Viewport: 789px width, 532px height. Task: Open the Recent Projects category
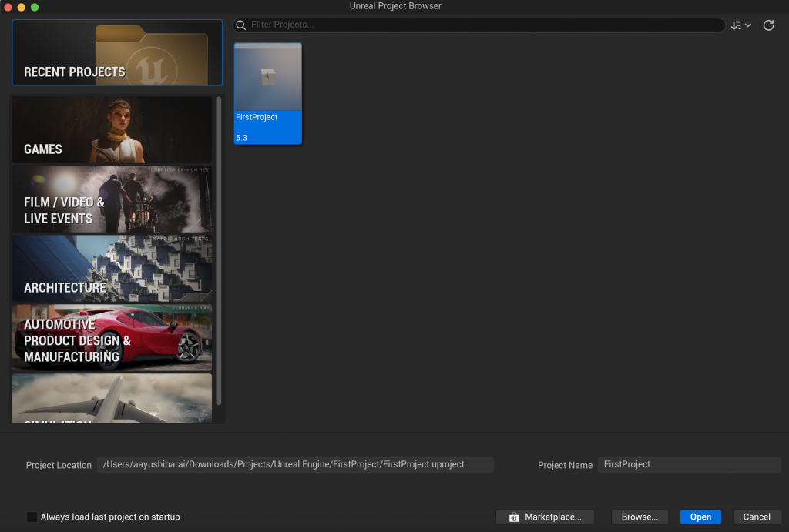(117, 52)
